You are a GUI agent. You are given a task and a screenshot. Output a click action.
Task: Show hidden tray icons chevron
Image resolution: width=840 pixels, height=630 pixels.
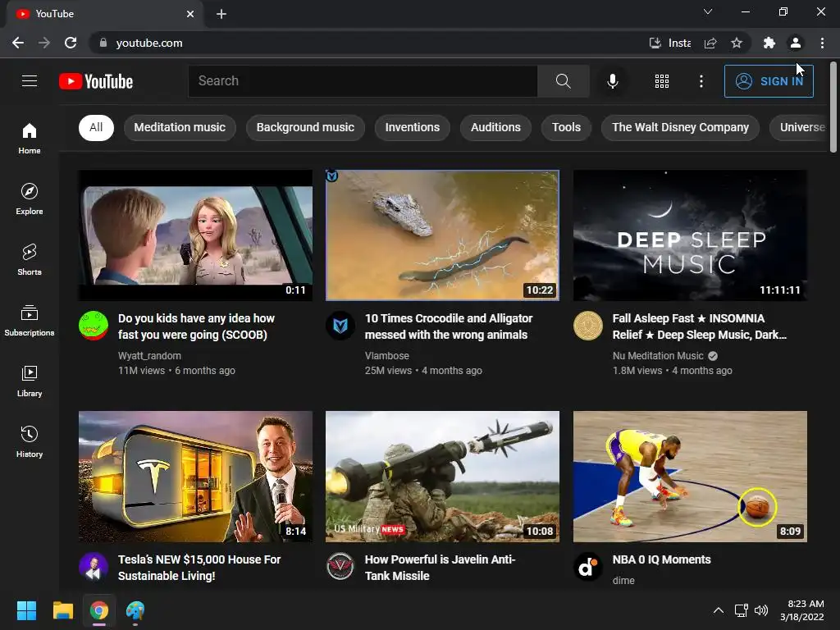pyautogui.click(x=719, y=610)
